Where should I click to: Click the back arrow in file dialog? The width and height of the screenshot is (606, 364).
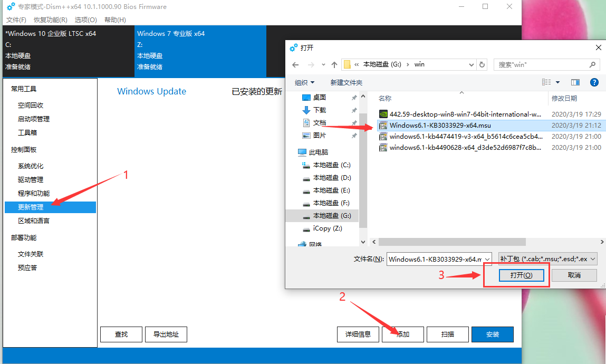(295, 64)
